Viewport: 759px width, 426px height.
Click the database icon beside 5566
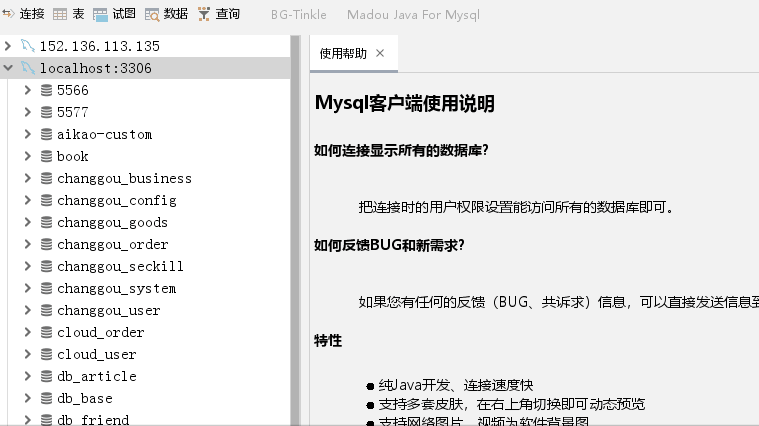46,90
